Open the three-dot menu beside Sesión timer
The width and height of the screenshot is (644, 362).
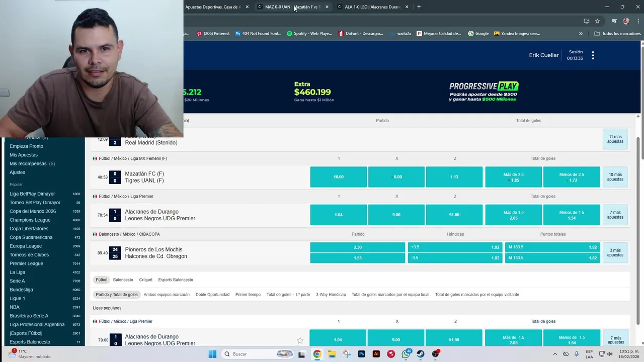click(x=593, y=55)
